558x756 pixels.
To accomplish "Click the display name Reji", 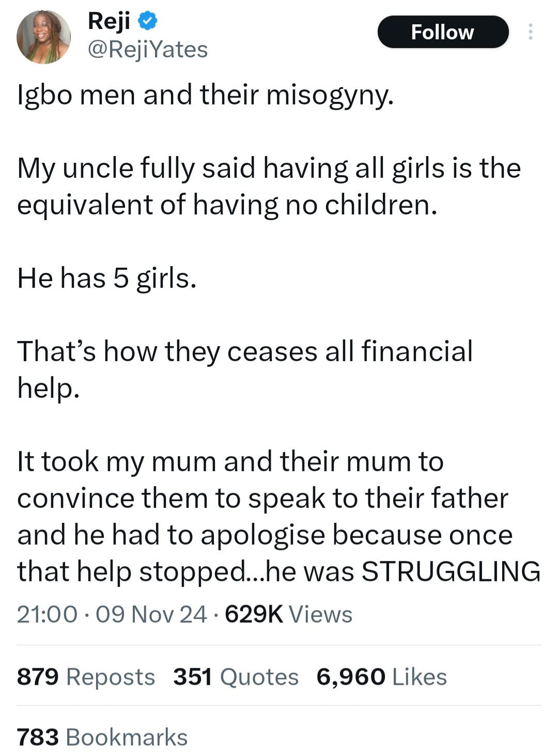I will [x=109, y=21].
